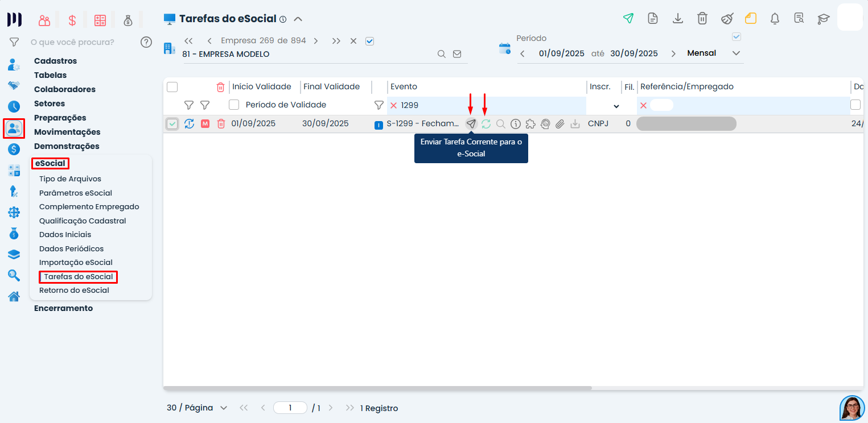The height and width of the screenshot is (423, 868).
Task: Tick the Período de Validade checkbox
Action: pos(234,105)
